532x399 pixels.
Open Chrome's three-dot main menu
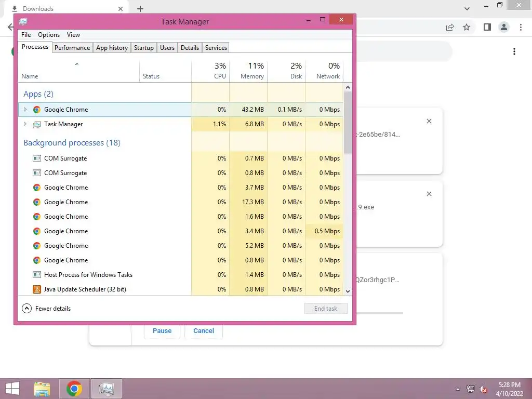[521, 27]
